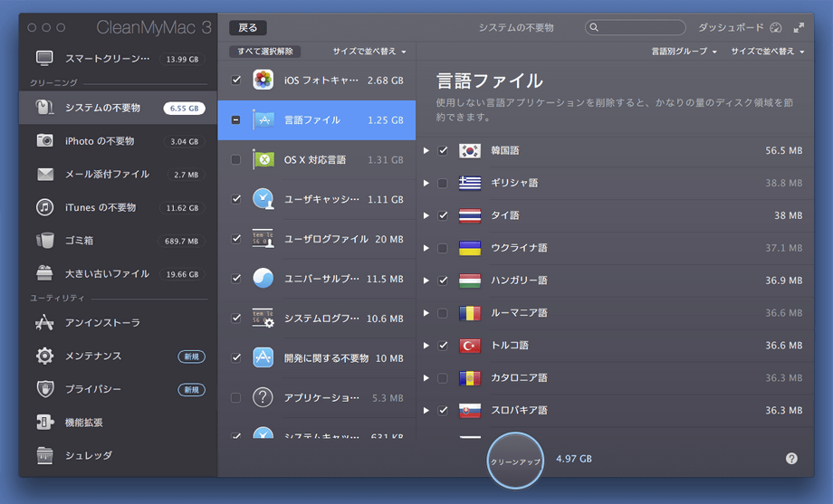
Task: Check the OS X 対応言語 checkbox
Action: [236, 159]
